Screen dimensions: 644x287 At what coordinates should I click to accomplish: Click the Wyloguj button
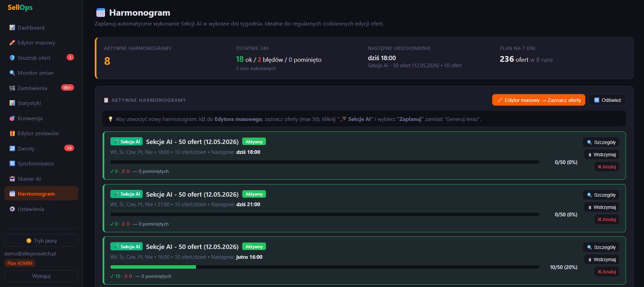[x=41, y=276]
